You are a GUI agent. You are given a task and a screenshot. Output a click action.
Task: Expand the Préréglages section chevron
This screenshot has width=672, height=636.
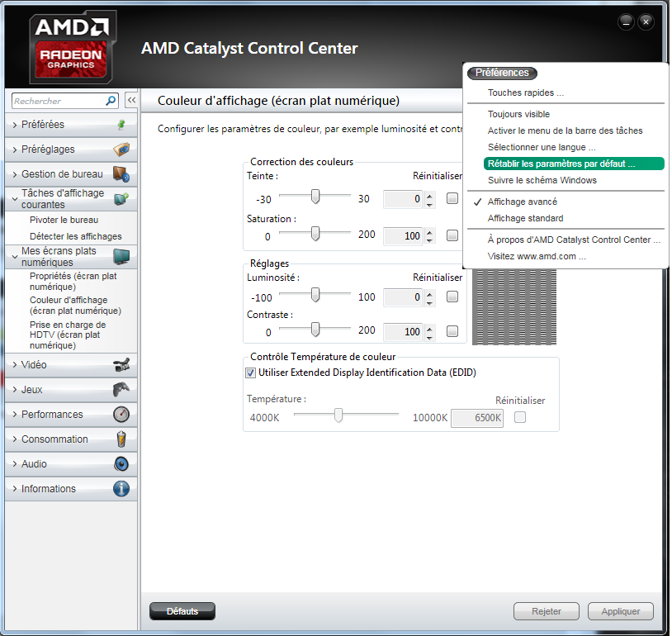click(15, 150)
